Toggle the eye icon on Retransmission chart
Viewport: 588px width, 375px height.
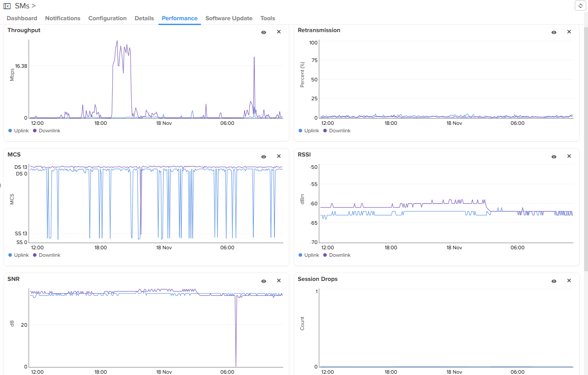click(554, 32)
